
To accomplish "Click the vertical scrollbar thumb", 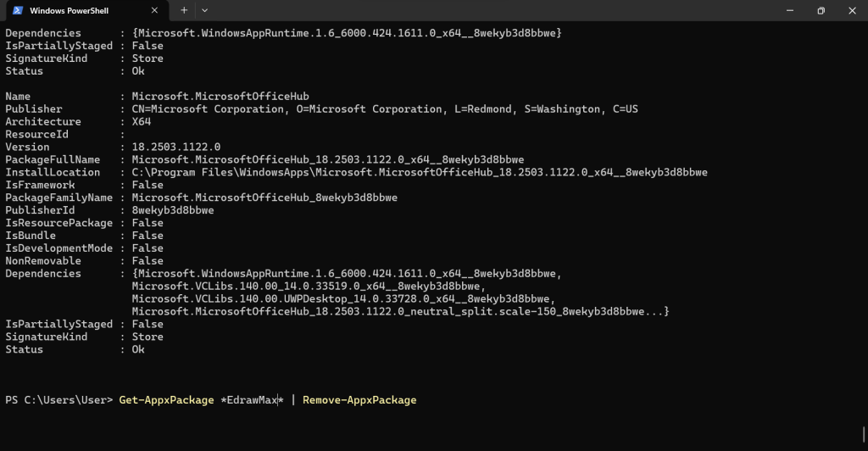I will (864, 434).
